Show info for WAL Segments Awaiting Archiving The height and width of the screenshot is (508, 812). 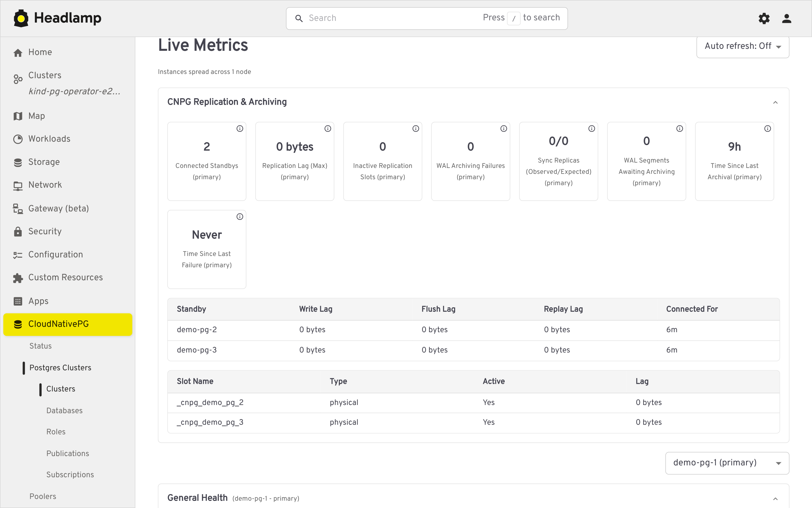click(x=679, y=128)
